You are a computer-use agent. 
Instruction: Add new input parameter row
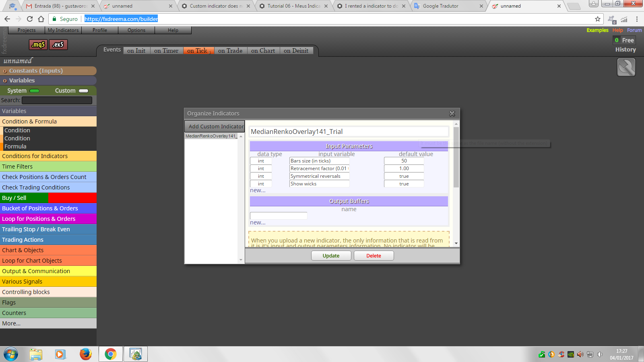258,191
